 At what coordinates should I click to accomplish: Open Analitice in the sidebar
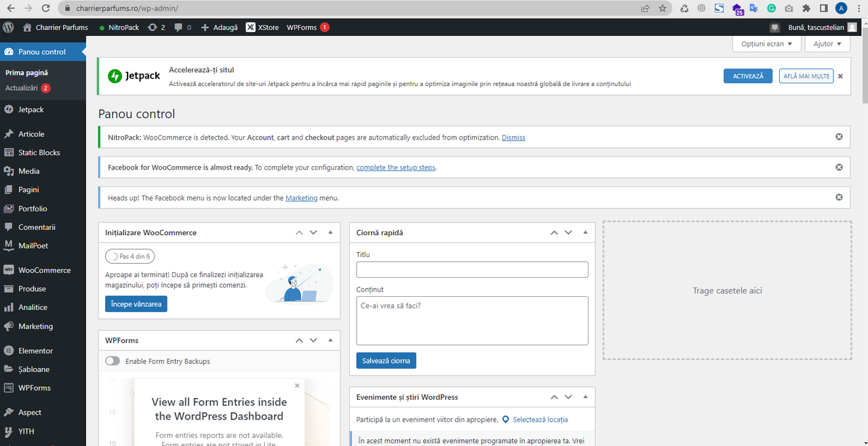[43, 307]
